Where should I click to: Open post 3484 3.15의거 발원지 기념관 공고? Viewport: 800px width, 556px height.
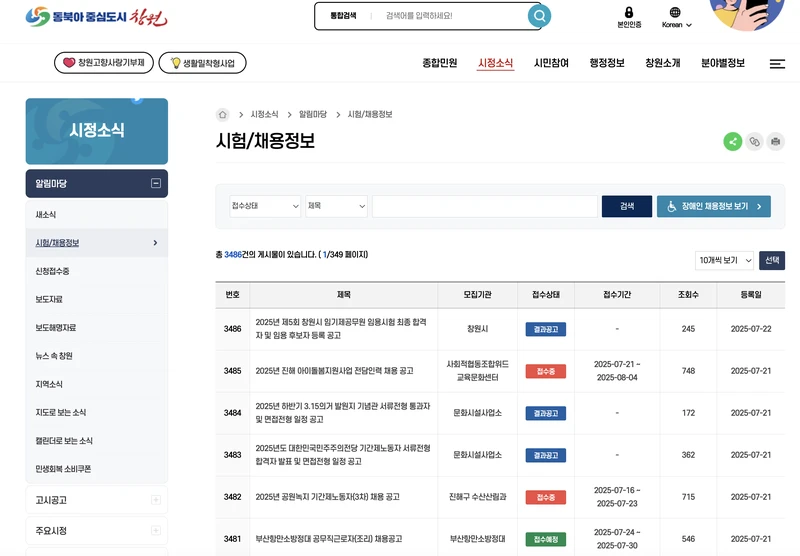click(343, 413)
